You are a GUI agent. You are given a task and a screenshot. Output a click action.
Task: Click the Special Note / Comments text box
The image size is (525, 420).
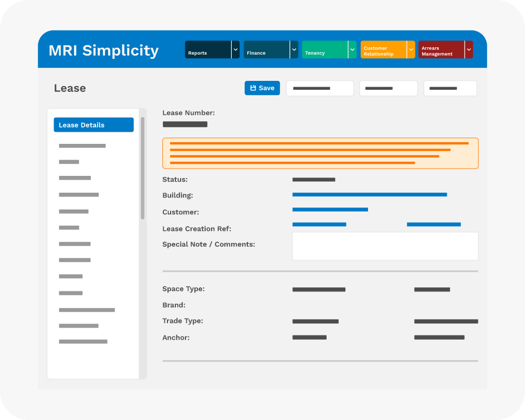[385, 246]
